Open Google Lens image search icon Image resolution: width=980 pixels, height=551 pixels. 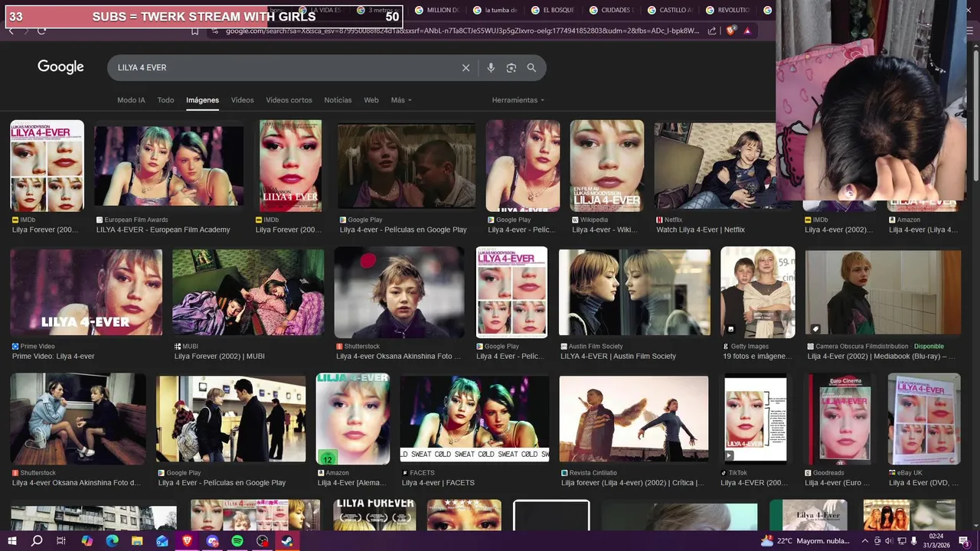click(511, 68)
